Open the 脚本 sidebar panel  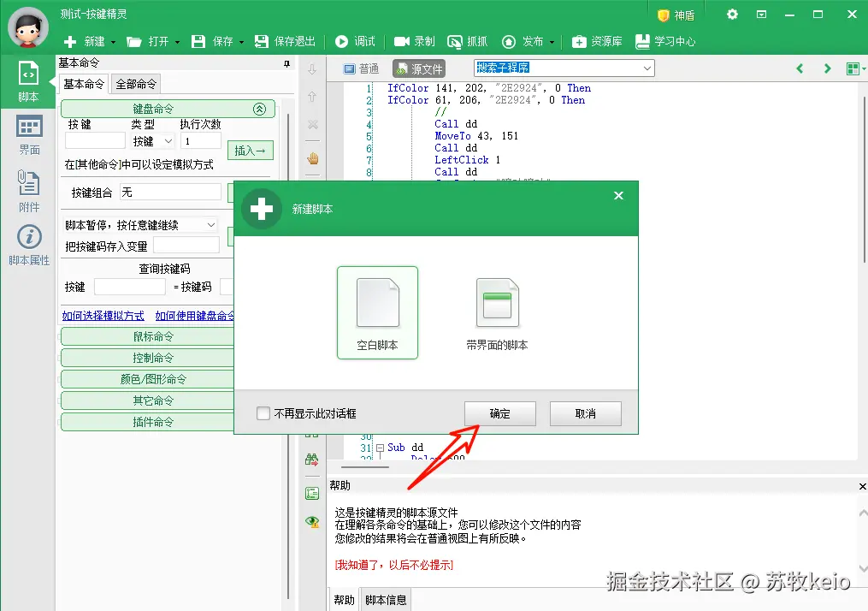point(28,81)
